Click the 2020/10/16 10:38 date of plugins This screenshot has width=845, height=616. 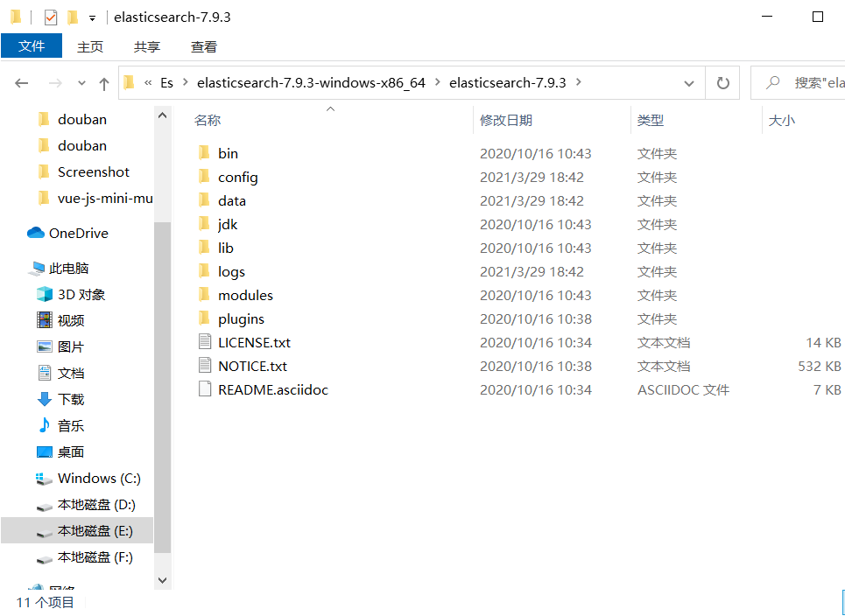536,318
